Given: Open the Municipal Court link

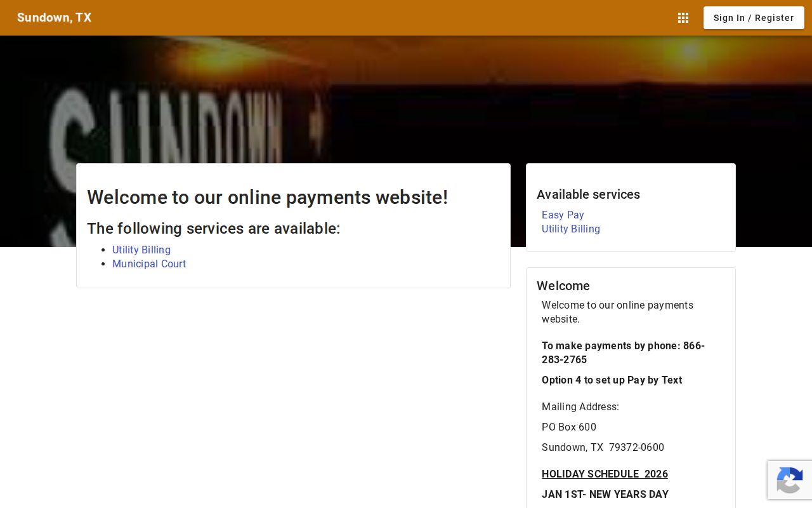Looking at the screenshot, I should click(x=149, y=264).
